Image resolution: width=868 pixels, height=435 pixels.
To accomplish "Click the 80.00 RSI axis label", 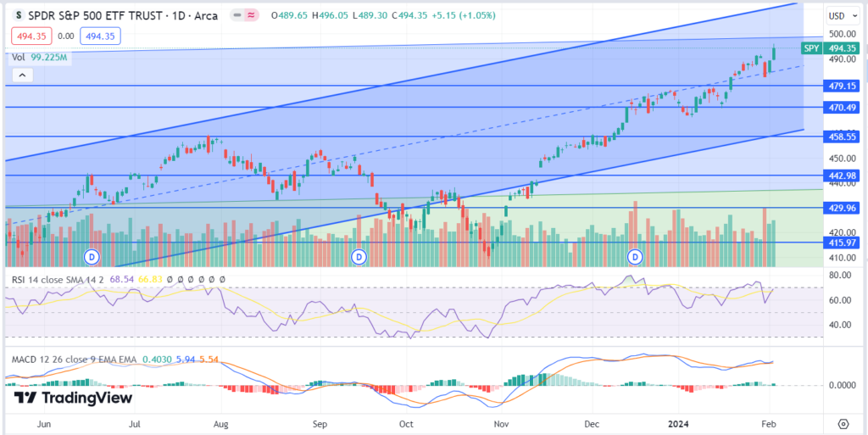I will point(842,275).
